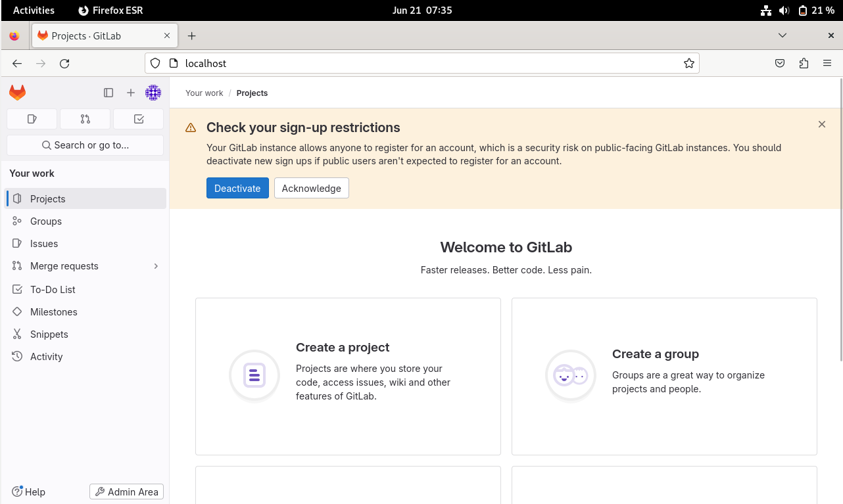Open a new browser tab
Screen dimensions: 843x504
click(x=191, y=35)
